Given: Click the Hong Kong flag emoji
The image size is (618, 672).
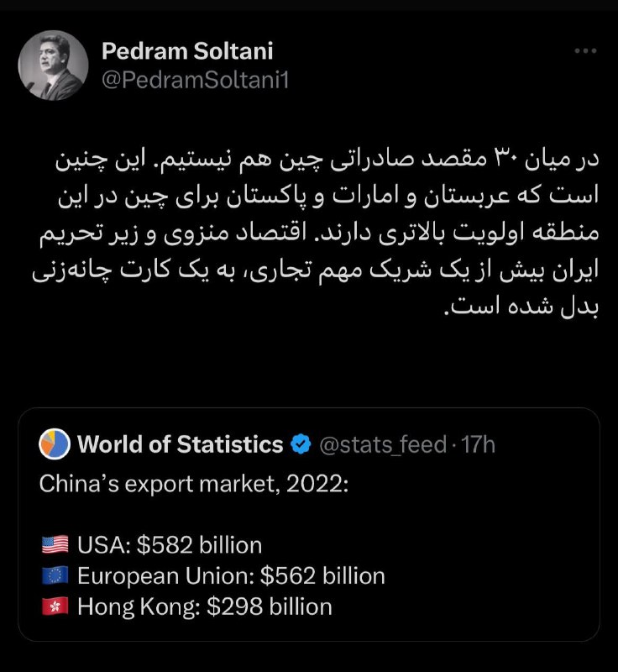Looking at the screenshot, I should [55, 606].
